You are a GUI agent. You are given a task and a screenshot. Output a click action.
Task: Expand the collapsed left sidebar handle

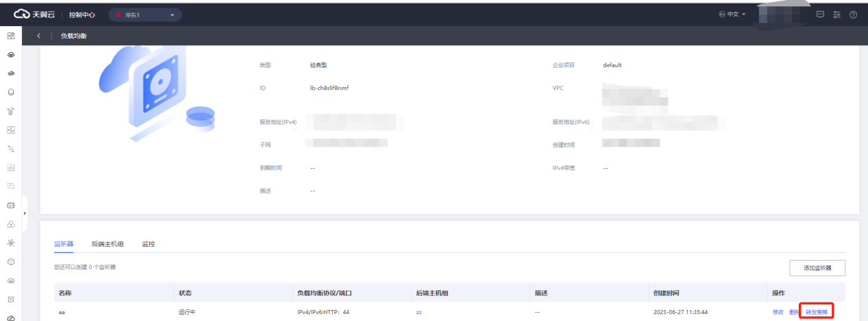pyautogui.click(x=25, y=213)
